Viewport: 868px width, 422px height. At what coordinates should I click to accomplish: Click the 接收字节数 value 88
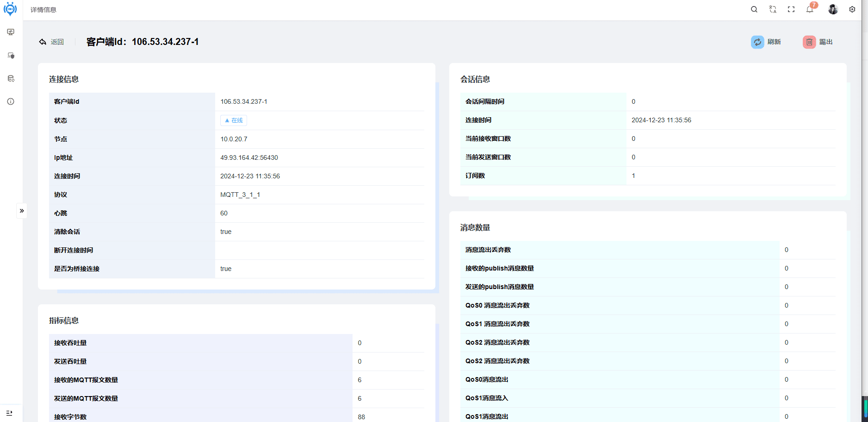(361, 417)
